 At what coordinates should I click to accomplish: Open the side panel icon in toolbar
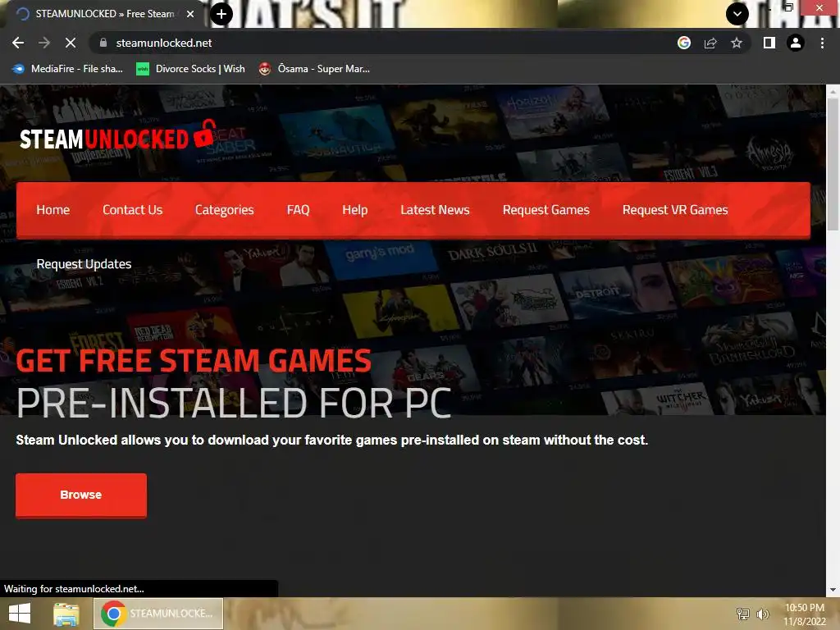(x=769, y=43)
